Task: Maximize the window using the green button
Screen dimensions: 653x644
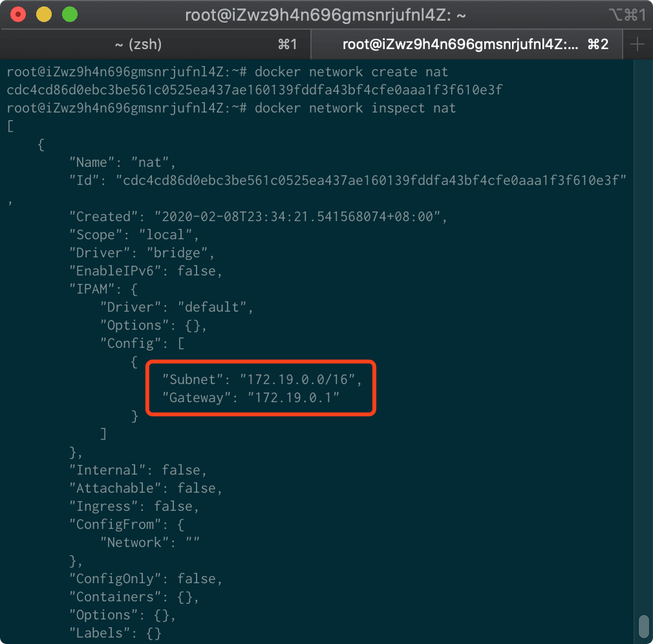Action: 69,14
